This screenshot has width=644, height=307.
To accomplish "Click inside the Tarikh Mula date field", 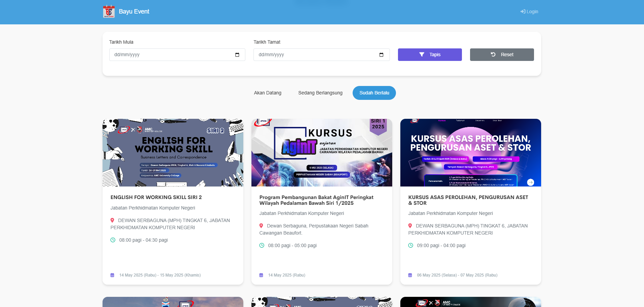I will click(169, 55).
